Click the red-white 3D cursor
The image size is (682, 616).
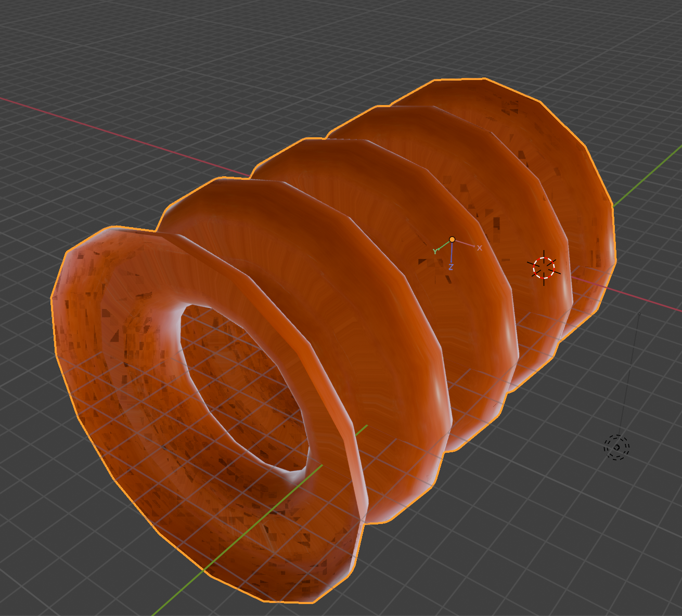pos(544,268)
